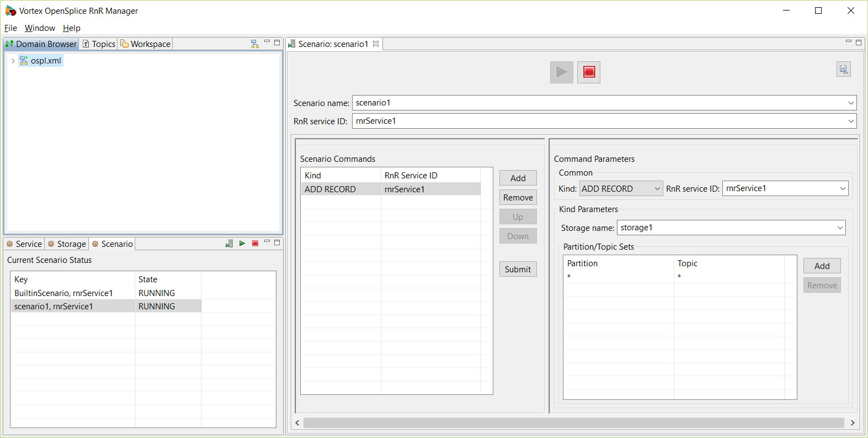The height and width of the screenshot is (438, 868).
Task: Expand the ospl.xml tree node
Action: [x=13, y=61]
